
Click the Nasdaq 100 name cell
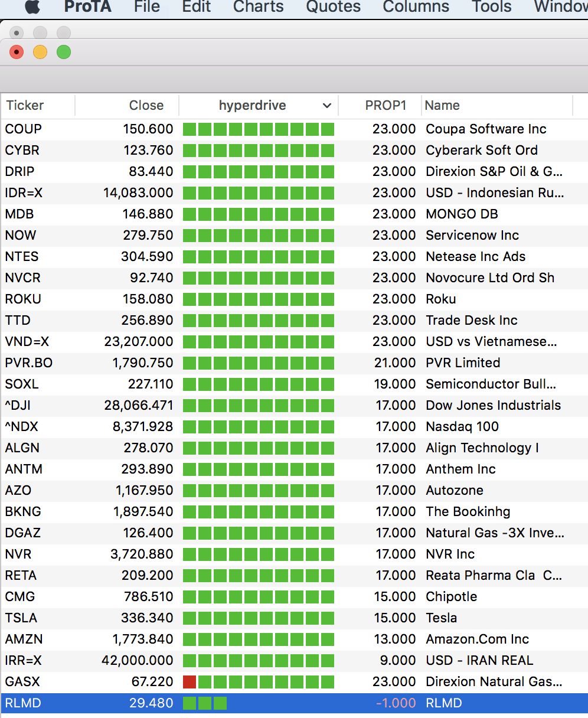click(462, 427)
